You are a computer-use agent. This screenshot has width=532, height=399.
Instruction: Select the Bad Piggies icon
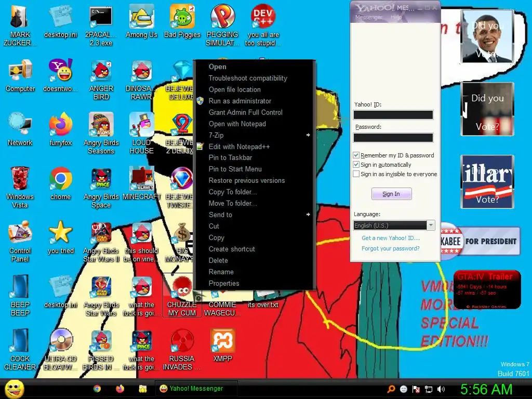click(182, 21)
